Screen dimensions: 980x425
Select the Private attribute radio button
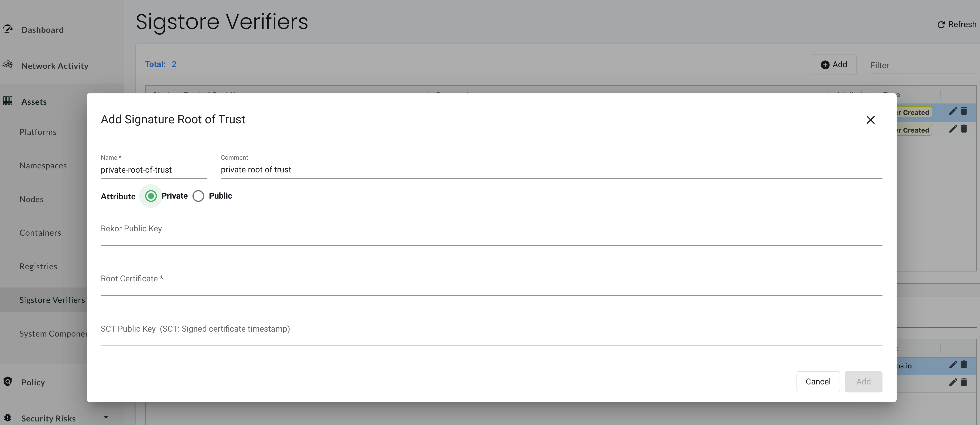(x=151, y=196)
